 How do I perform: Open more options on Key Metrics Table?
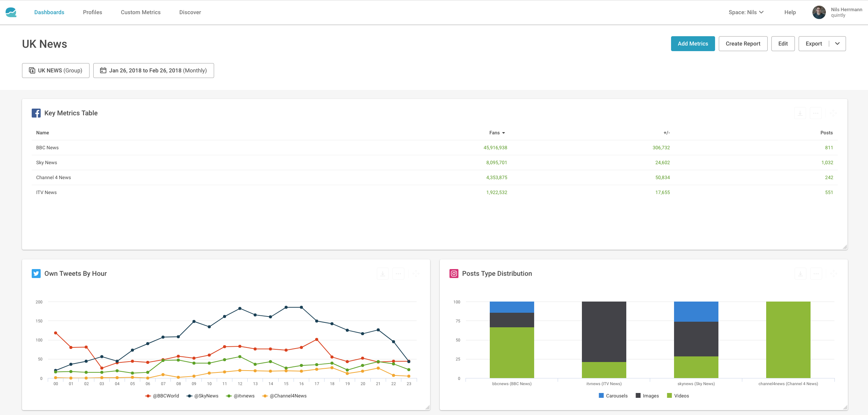click(816, 113)
